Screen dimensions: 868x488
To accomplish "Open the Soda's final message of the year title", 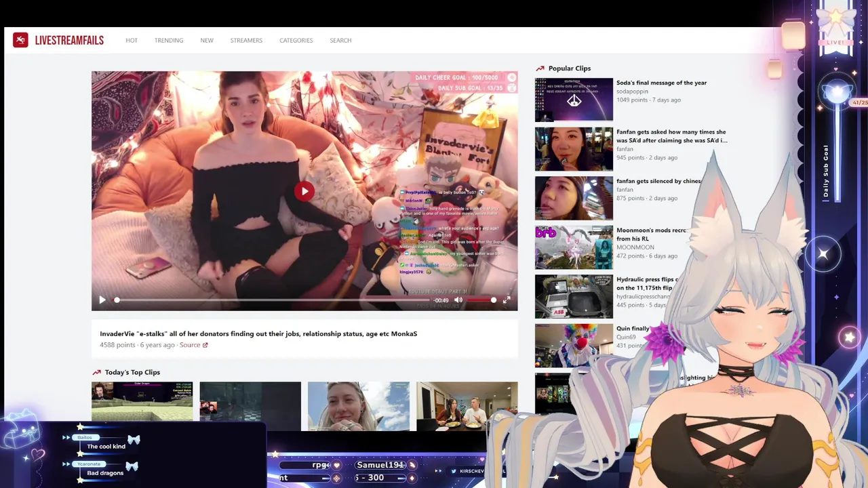I will (661, 83).
